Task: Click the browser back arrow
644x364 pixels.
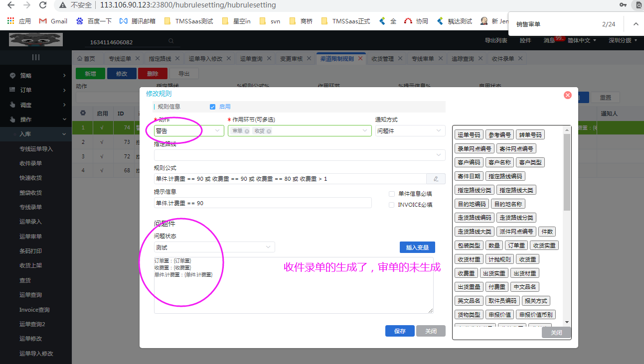Action: pyautogui.click(x=11, y=5)
